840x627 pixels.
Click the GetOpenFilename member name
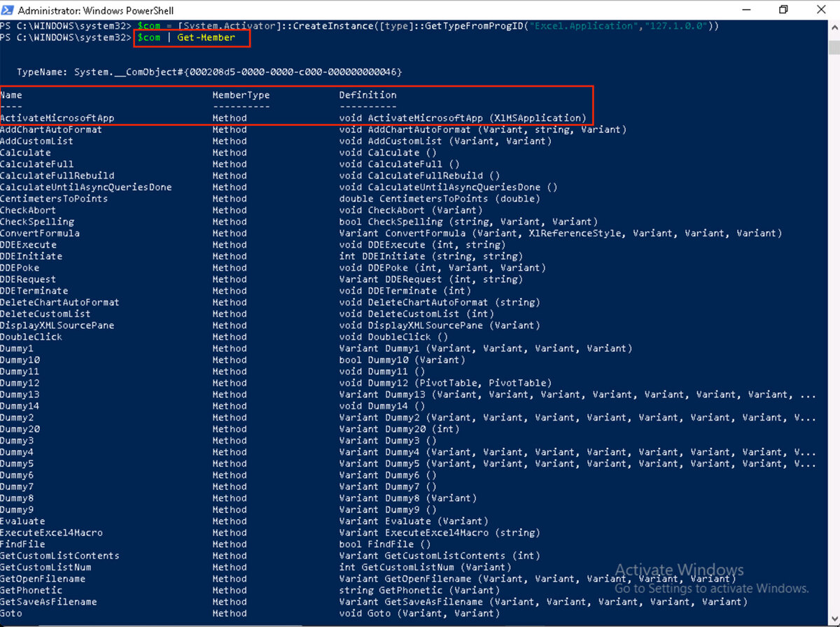43,579
